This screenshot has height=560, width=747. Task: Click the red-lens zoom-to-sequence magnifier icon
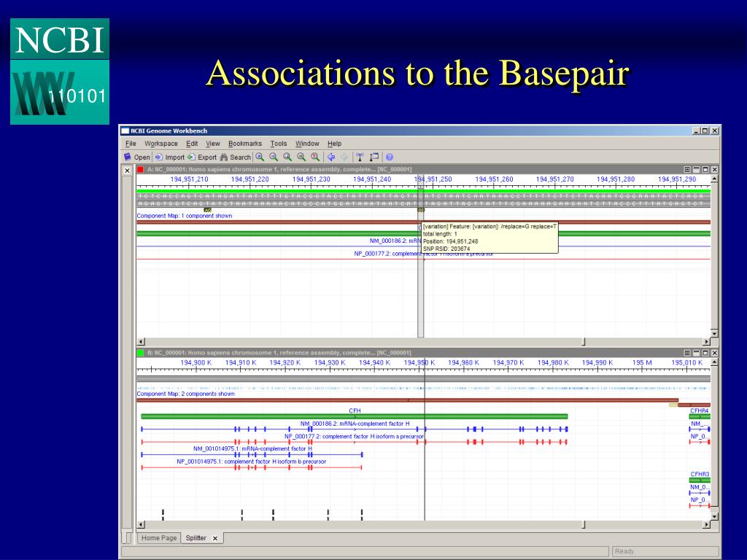pos(315,157)
